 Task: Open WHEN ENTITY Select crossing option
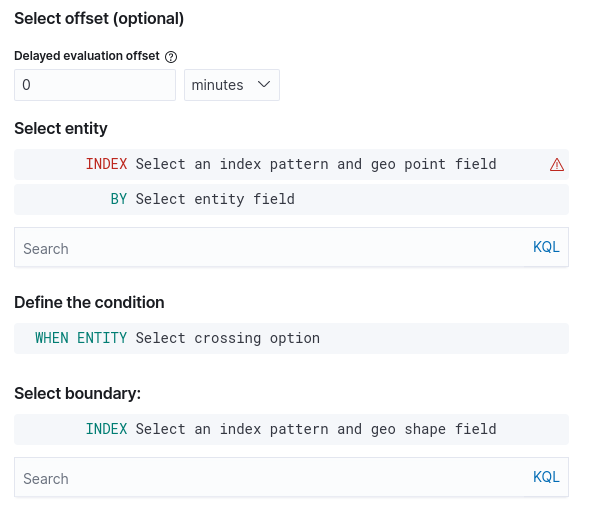(x=291, y=338)
